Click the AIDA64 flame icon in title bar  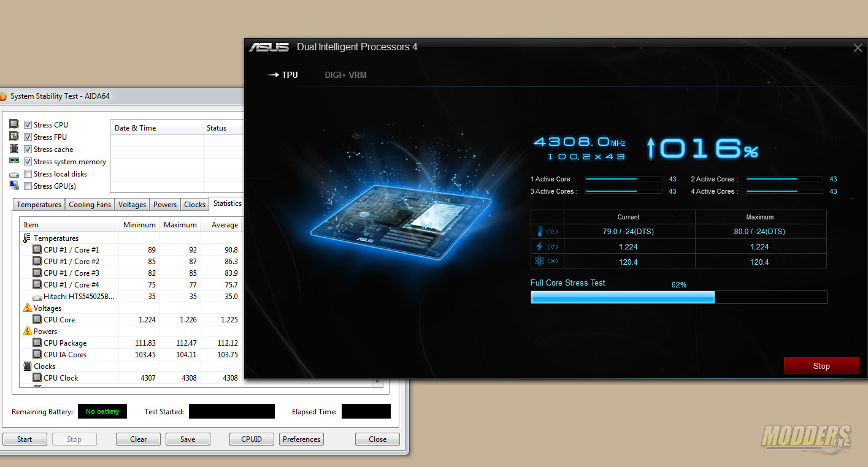point(2,96)
